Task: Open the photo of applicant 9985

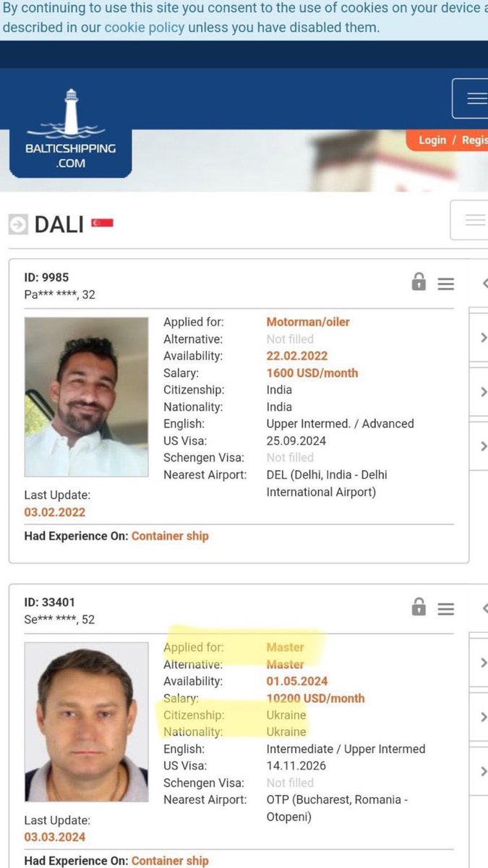Action: pos(86,396)
